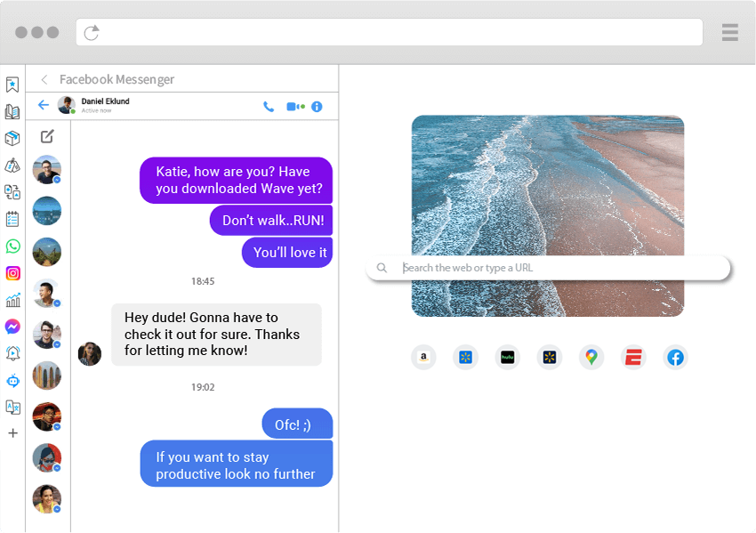The image size is (756, 533).
Task: Open Facebook from the shortcuts row
Action: coord(674,357)
